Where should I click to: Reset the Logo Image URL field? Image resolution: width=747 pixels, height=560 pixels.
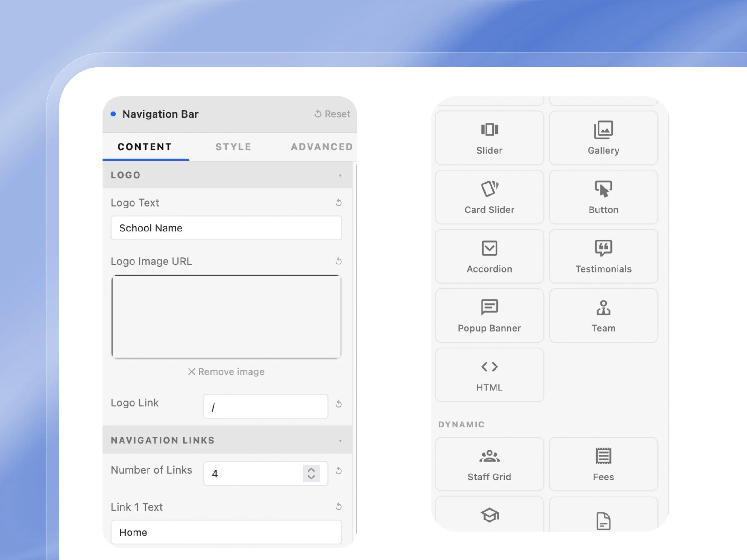point(339,261)
